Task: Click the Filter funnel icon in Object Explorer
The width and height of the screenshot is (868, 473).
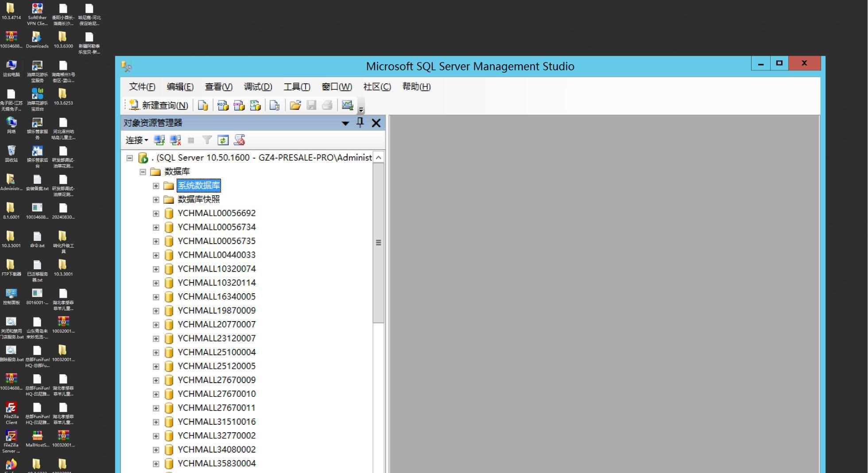Action: coord(207,140)
